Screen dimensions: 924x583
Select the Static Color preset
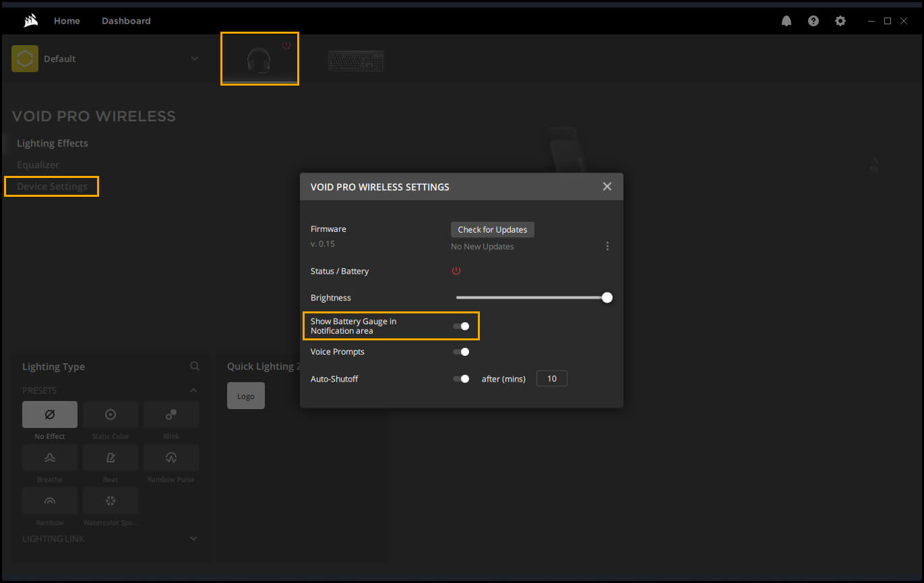click(111, 415)
